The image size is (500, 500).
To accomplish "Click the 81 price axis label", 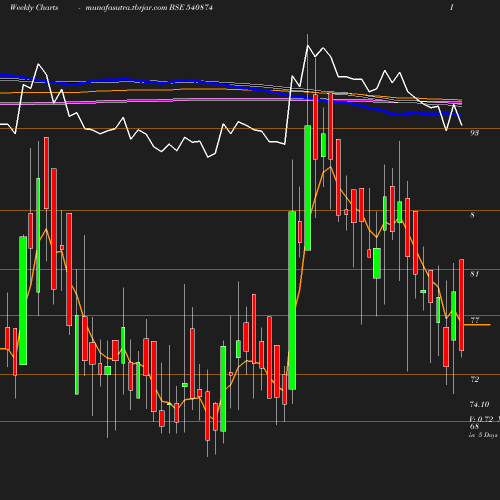I will click(474, 274).
